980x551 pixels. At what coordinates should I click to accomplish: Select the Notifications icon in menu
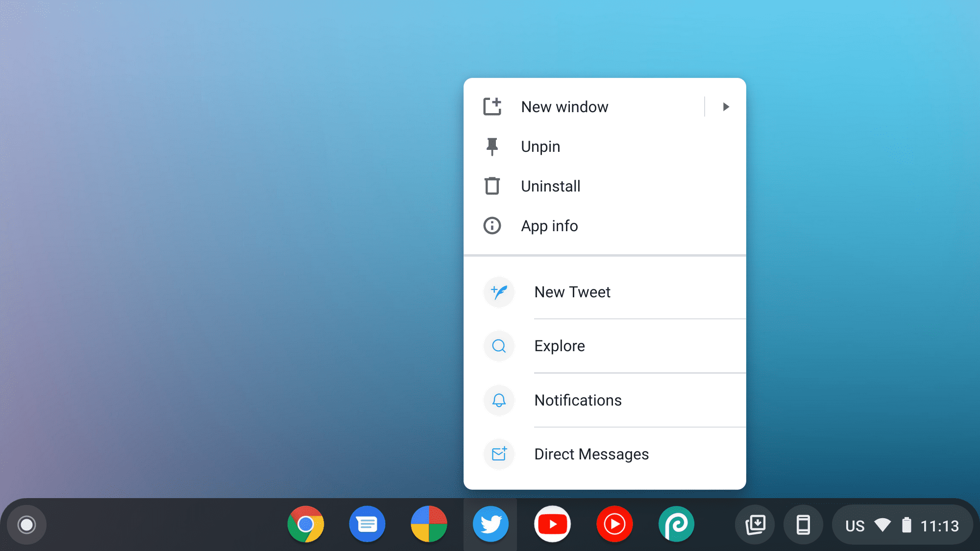499,400
